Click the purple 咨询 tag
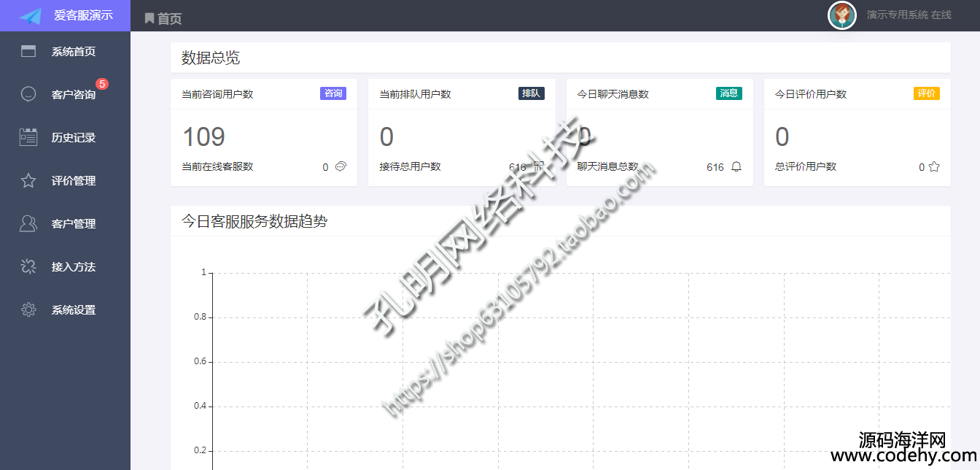Image resolution: width=980 pixels, height=470 pixels. (x=333, y=93)
